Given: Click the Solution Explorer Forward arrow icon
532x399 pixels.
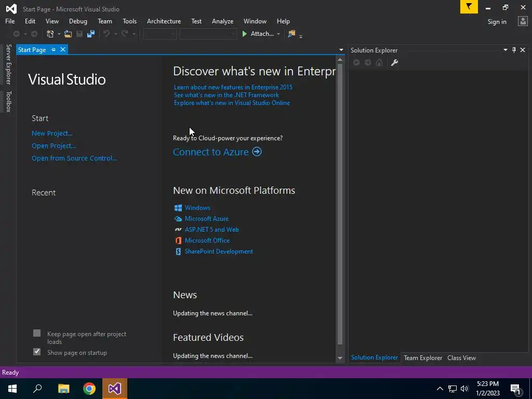Looking at the screenshot, I should coord(367,62).
